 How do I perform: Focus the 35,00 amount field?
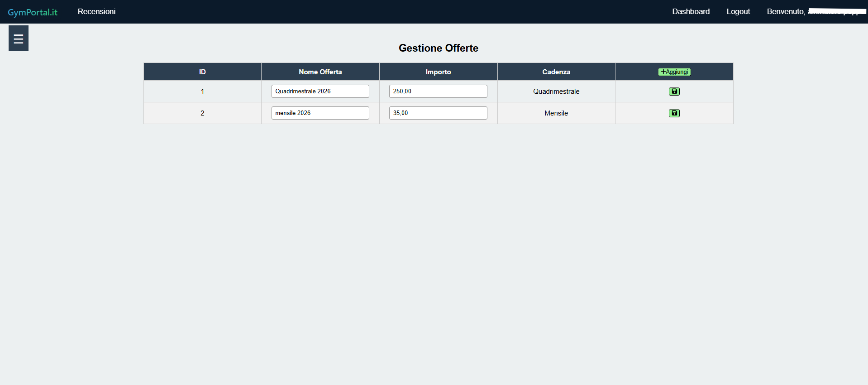(x=438, y=113)
